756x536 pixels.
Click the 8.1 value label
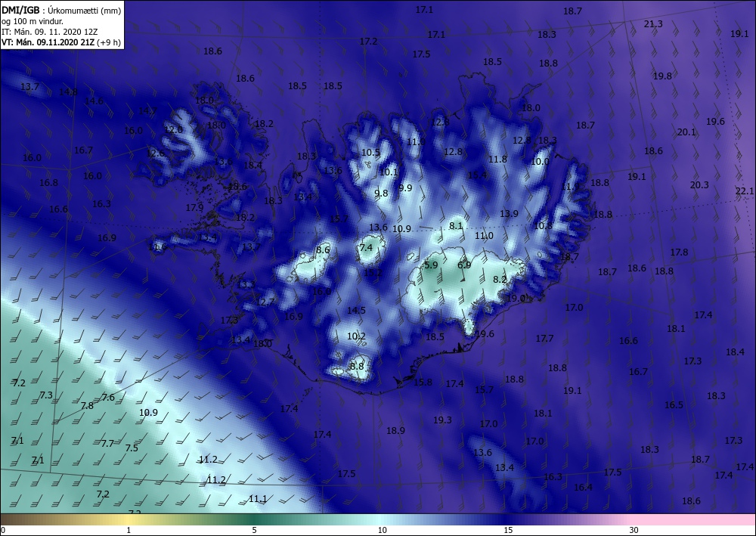[456, 225]
